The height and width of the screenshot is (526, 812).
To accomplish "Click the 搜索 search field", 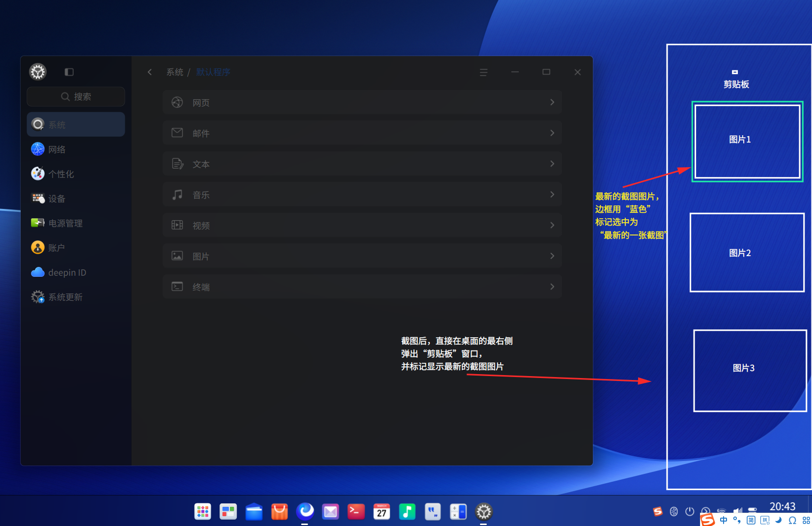I will point(76,96).
